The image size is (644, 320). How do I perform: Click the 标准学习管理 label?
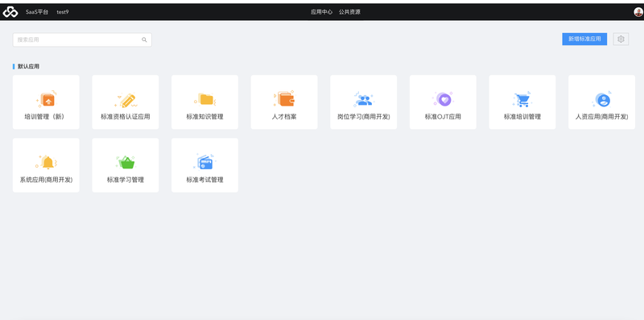coord(126,180)
